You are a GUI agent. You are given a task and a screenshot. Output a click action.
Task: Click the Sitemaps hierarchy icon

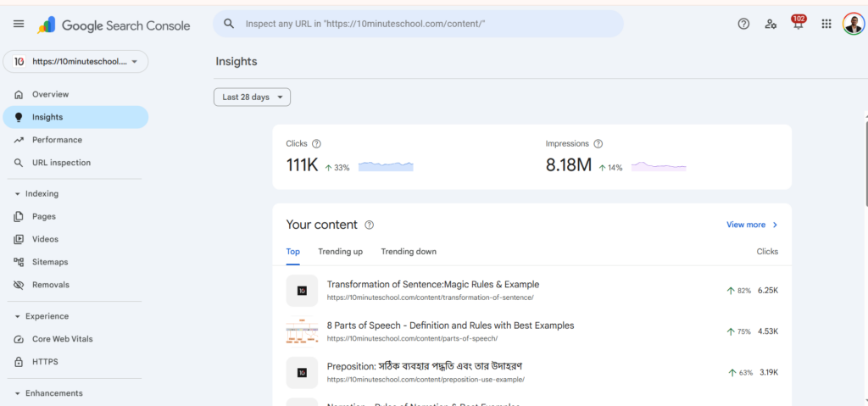19,262
